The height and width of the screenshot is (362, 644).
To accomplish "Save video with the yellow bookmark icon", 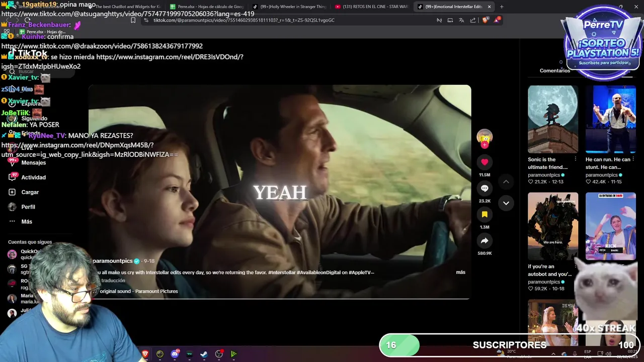I will coord(485,214).
